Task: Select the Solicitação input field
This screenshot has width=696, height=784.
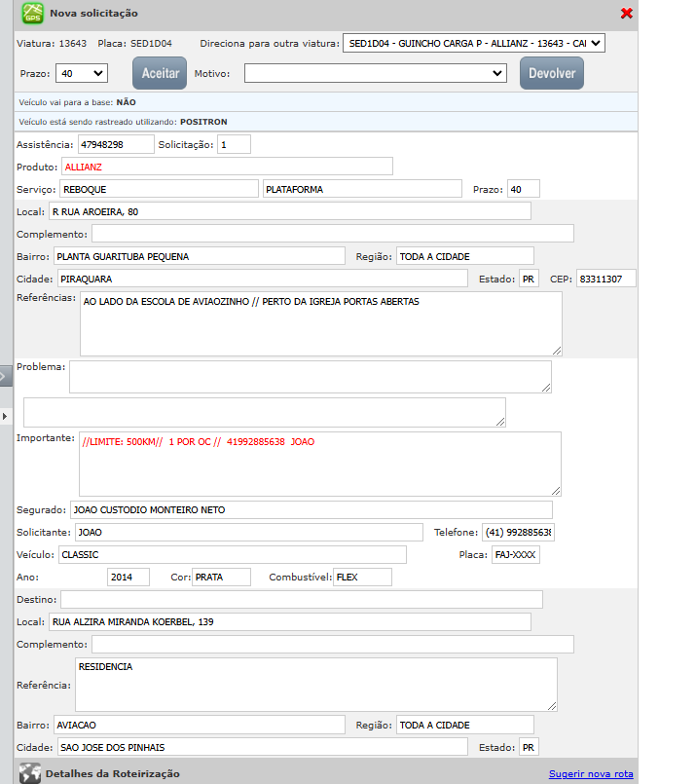Action: point(234,144)
